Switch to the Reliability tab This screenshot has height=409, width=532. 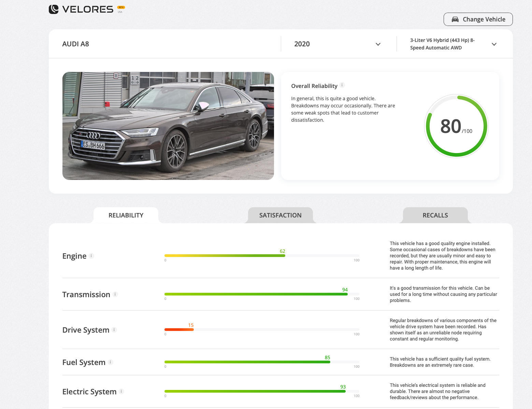126,215
